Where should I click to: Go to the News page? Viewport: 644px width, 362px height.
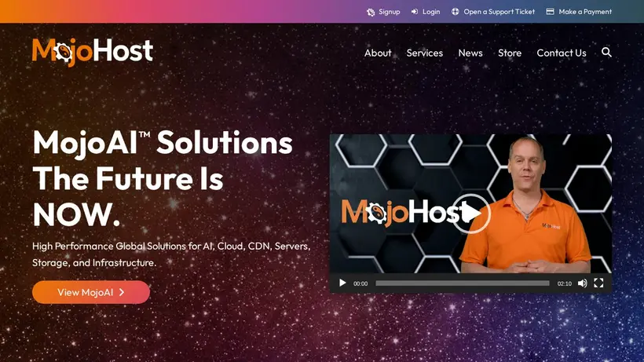point(470,53)
